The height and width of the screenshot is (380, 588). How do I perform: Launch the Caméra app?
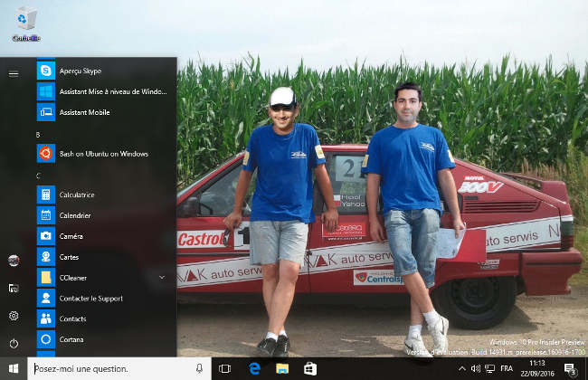click(x=72, y=236)
